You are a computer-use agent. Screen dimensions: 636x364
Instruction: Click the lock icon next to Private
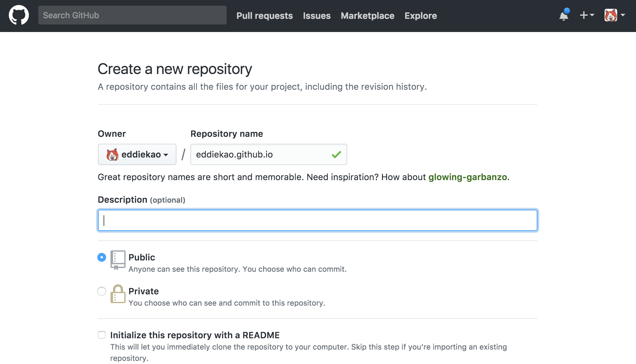coord(118,294)
